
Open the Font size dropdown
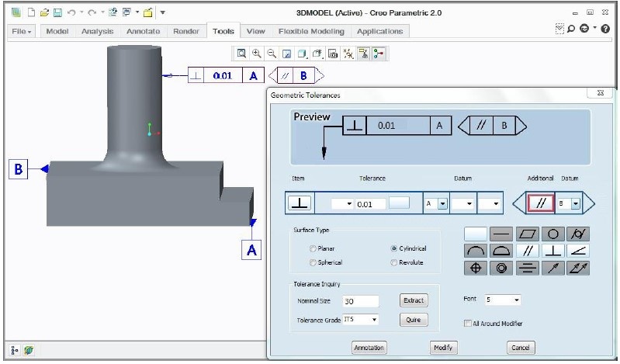point(516,300)
